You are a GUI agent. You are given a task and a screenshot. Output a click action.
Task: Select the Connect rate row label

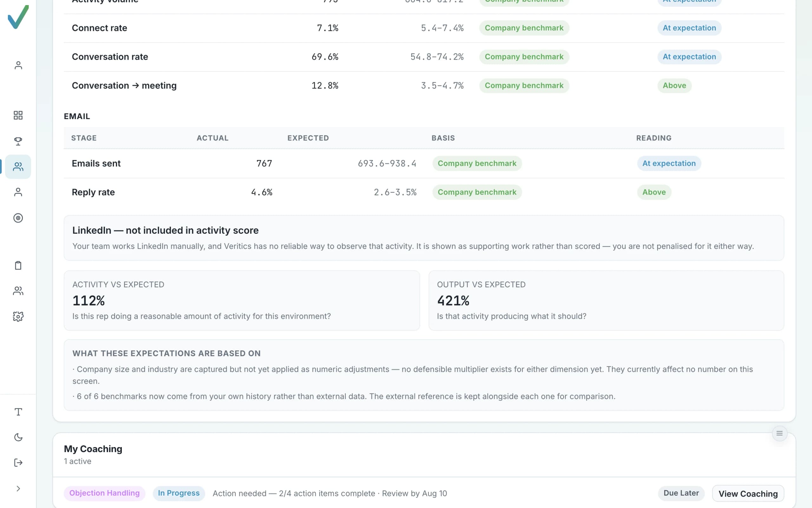point(99,28)
